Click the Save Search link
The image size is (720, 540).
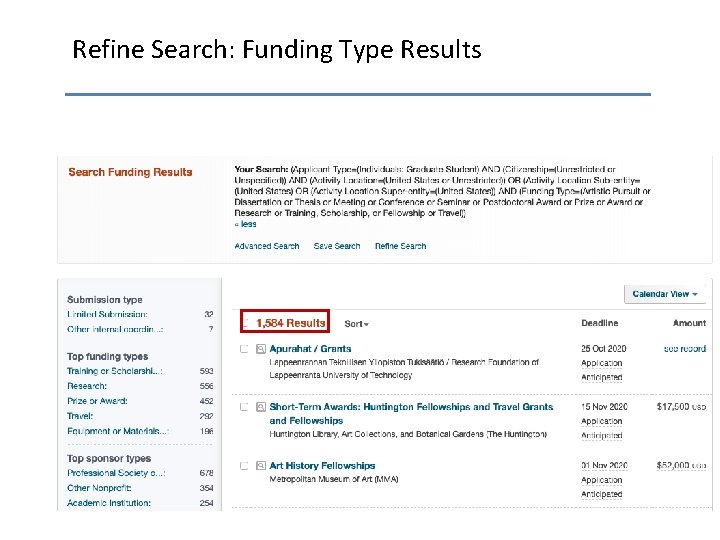[337, 246]
